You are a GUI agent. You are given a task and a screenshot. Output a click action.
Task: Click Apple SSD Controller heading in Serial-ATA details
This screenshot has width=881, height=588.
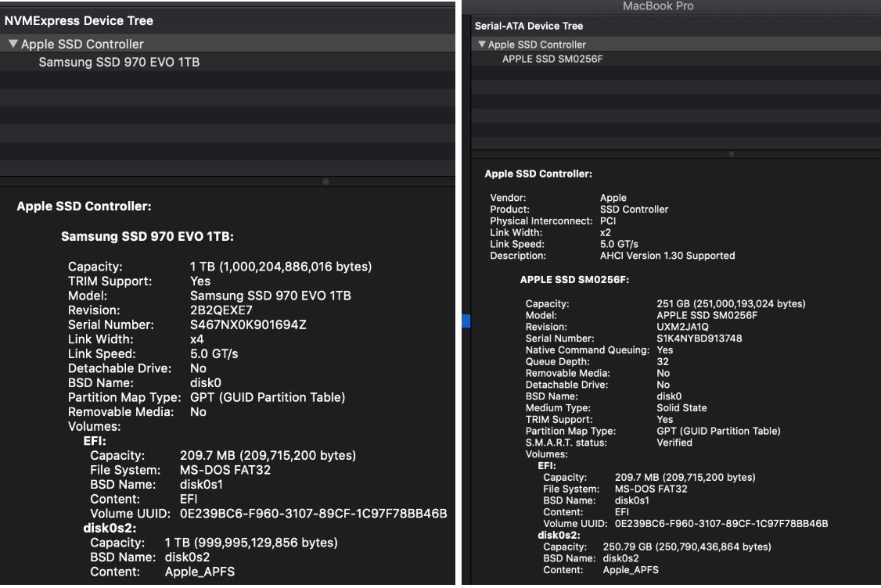coord(538,174)
